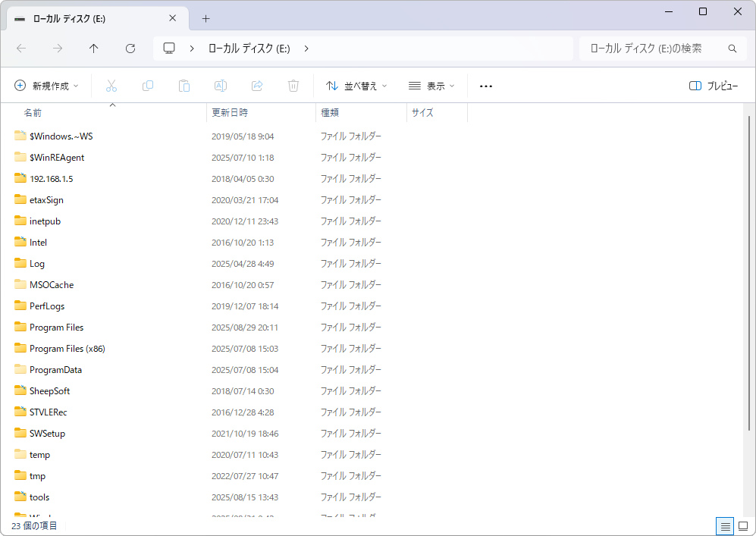
Task: Click the Copy icon in toolbar
Action: 148,86
